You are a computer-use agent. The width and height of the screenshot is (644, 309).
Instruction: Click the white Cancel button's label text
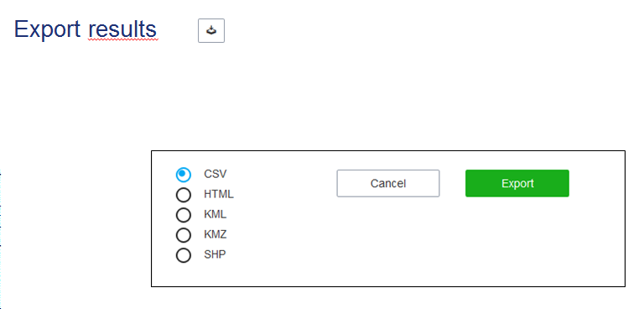[x=388, y=183]
